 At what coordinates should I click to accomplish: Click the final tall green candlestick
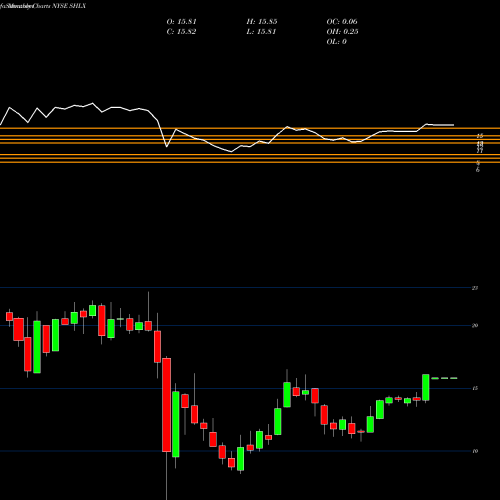[426, 387]
